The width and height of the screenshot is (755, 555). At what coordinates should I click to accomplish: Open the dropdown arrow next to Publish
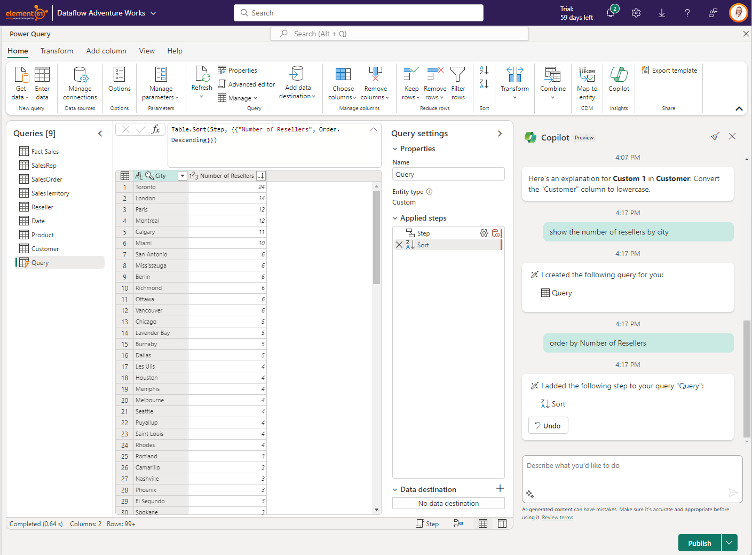(x=729, y=543)
